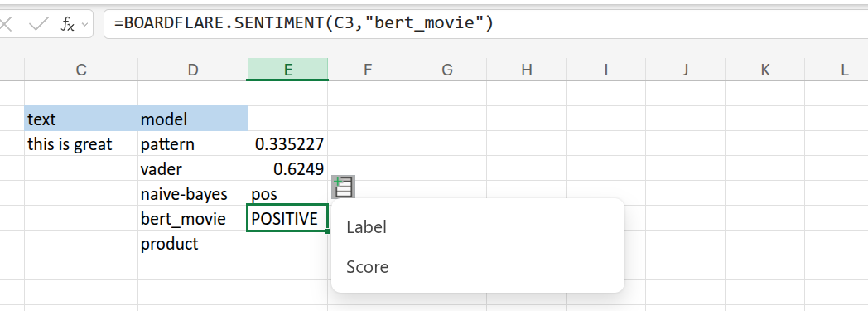Select the 'naive-bayes' cell

[193, 193]
